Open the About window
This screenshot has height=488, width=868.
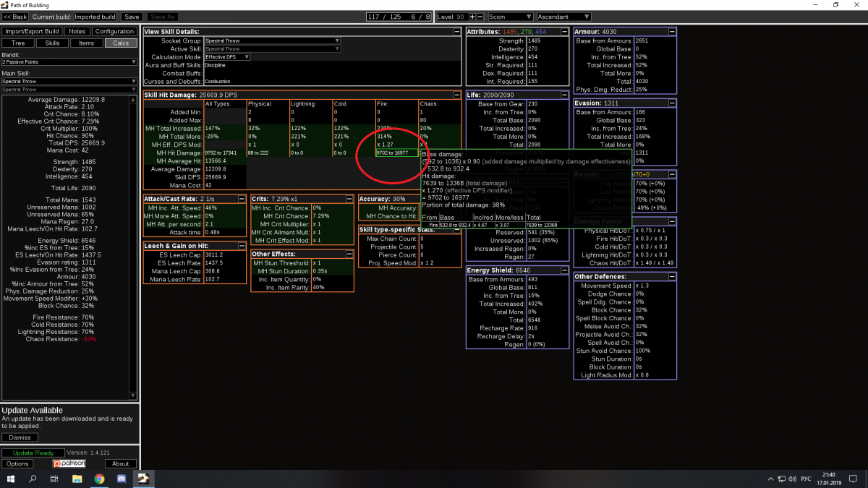click(121, 463)
